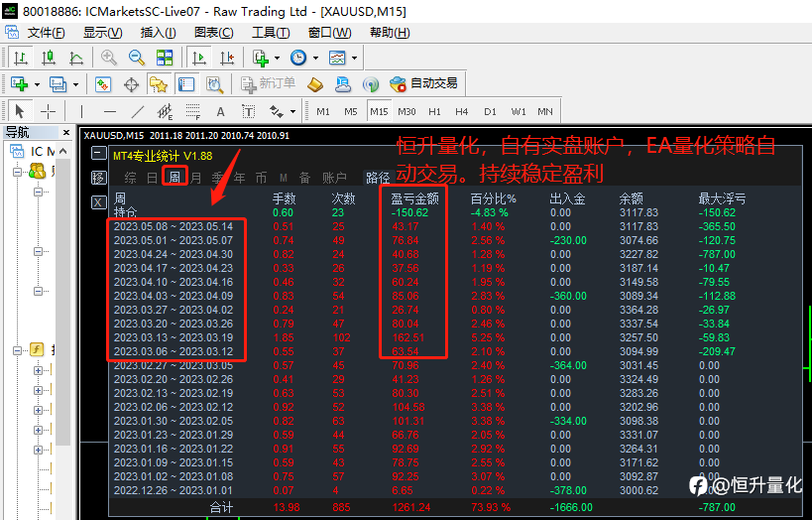Select the arrow cursor tool
Viewport: 812px width, 520px height.
20,111
